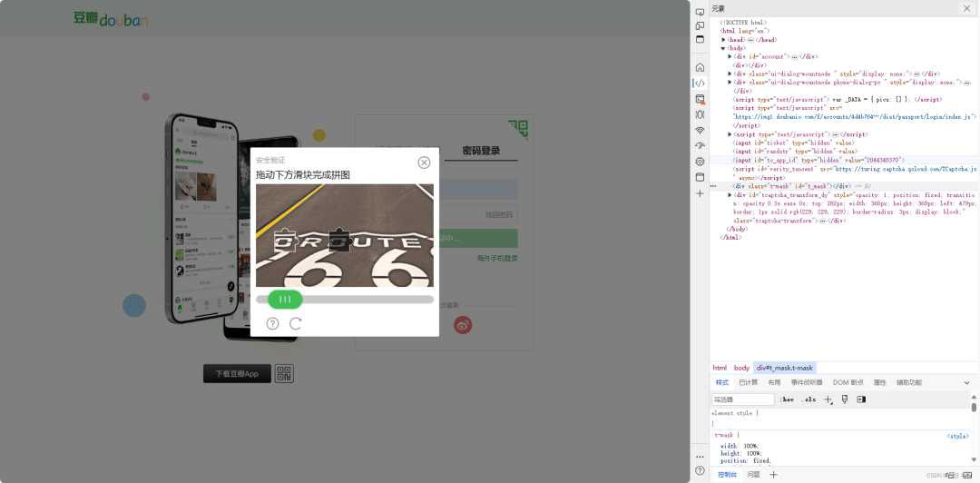The width and height of the screenshot is (980, 483).
Task: Collapse the <body> node
Action: (x=723, y=48)
